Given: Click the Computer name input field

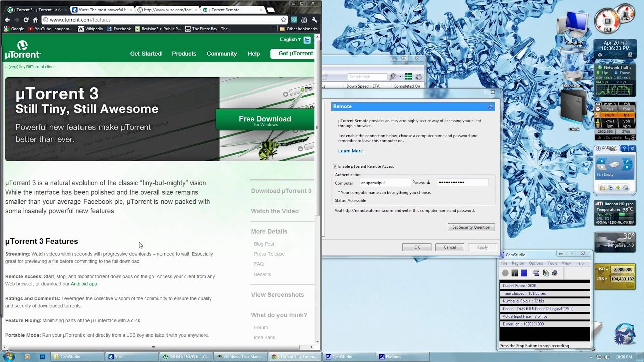Looking at the screenshot, I should (x=384, y=183).
